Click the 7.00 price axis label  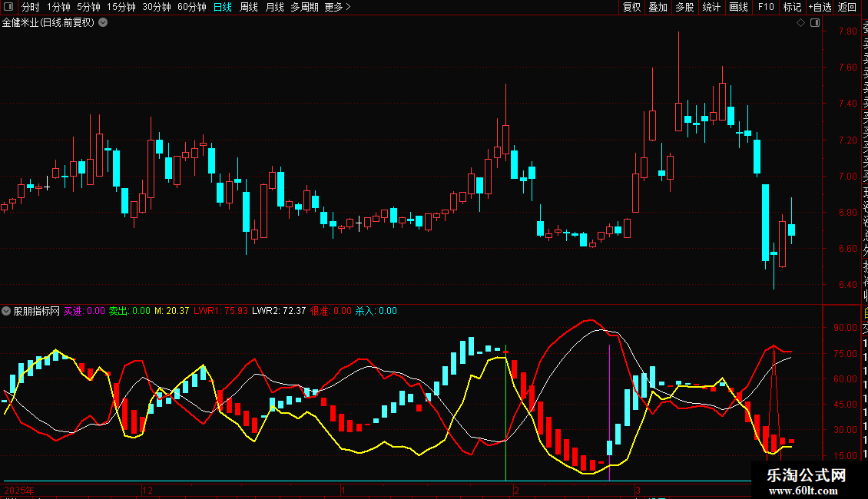click(847, 176)
